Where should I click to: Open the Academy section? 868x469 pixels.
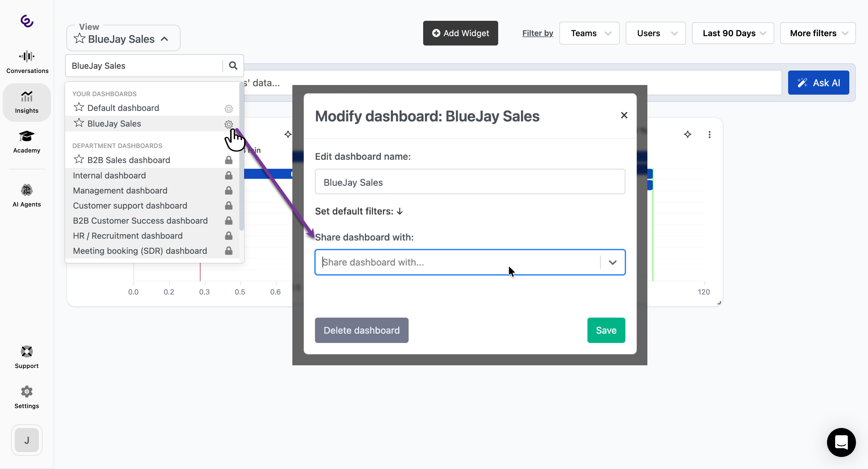27,141
